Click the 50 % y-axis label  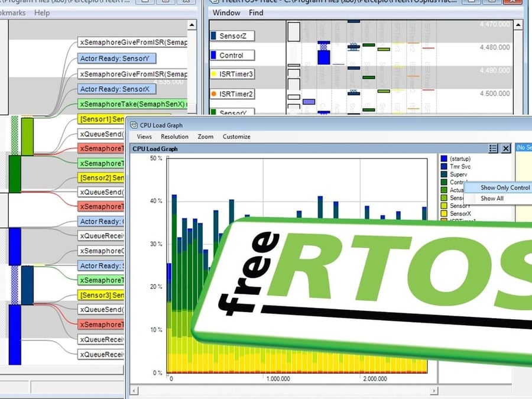[x=156, y=158]
